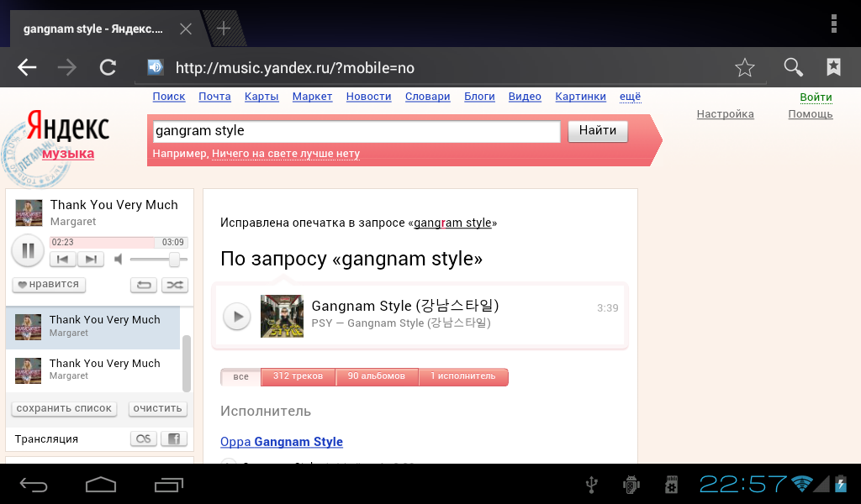
Task: Open the Новости link
Action: (x=368, y=97)
